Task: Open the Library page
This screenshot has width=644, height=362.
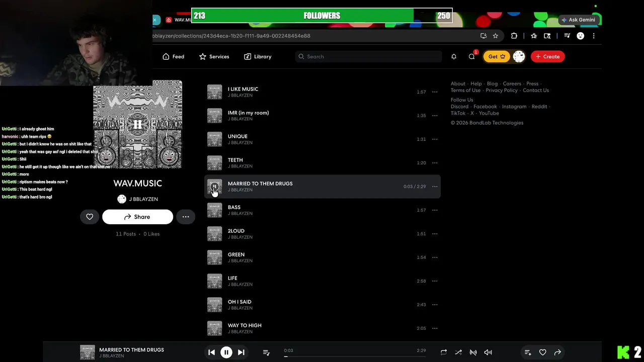Action: pyautogui.click(x=258, y=56)
